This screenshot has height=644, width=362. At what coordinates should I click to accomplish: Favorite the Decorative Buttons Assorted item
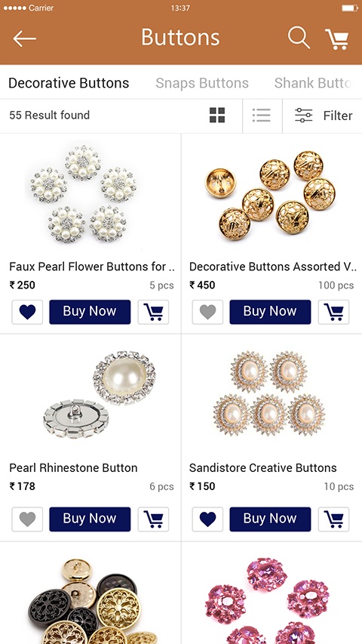(x=207, y=312)
